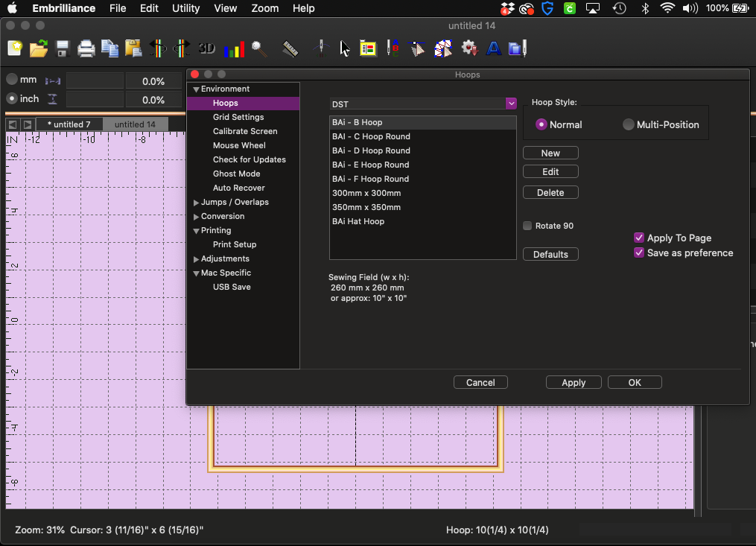Switch to untitled 14 tab
The height and width of the screenshot is (546, 756).
[x=136, y=124]
